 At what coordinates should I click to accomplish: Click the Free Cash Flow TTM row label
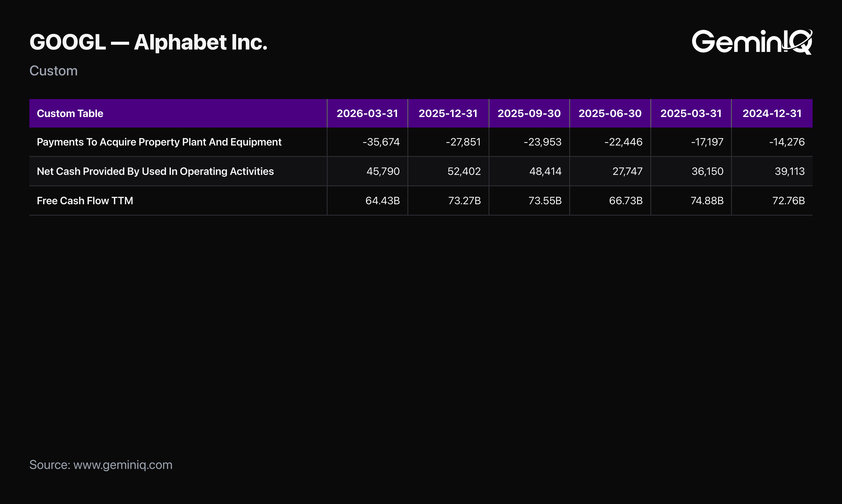coord(85,201)
